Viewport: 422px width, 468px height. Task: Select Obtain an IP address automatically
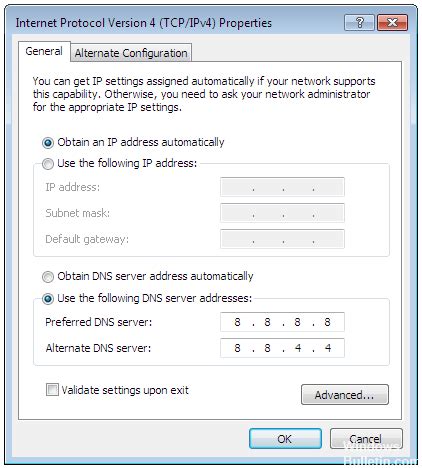click(48, 143)
